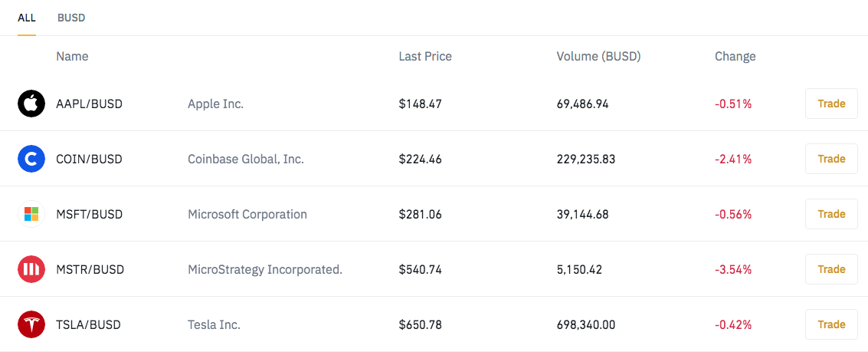This screenshot has width=868, height=352.
Task: Select Trade button for TSLA/BUSD
Action: coord(831,324)
